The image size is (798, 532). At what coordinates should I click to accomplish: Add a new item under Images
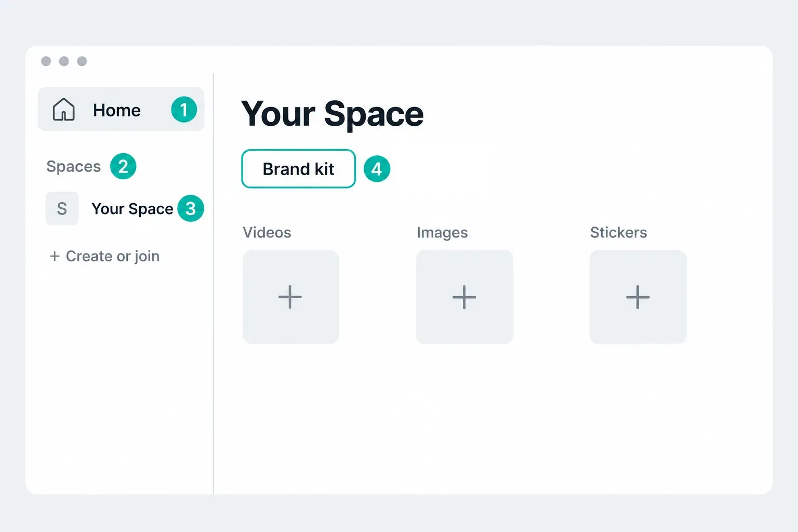pyautogui.click(x=464, y=297)
